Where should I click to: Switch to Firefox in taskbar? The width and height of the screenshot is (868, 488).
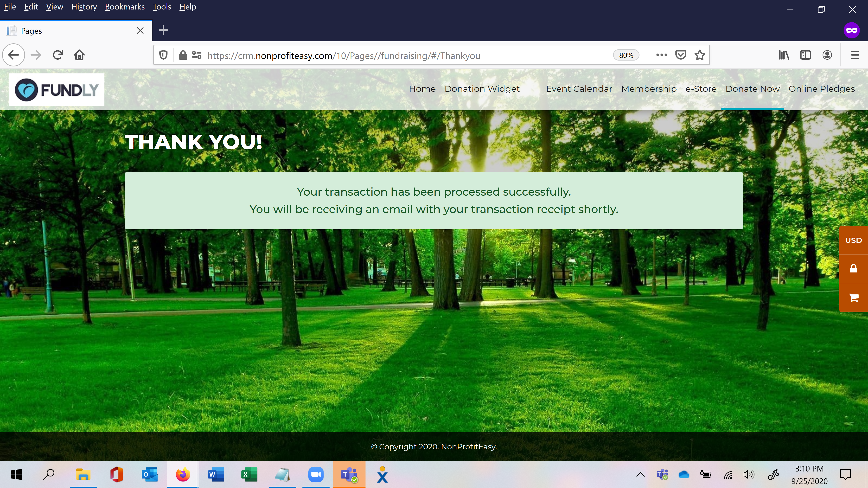tap(183, 474)
